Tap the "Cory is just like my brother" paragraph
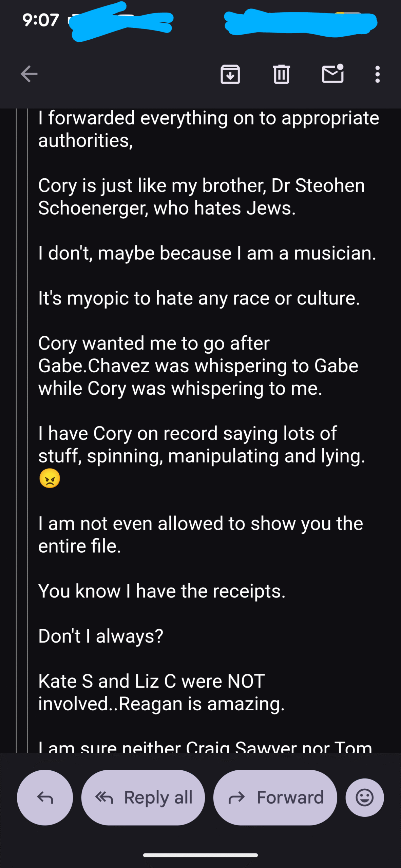This screenshot has width=401, height=868. point(202,197)
